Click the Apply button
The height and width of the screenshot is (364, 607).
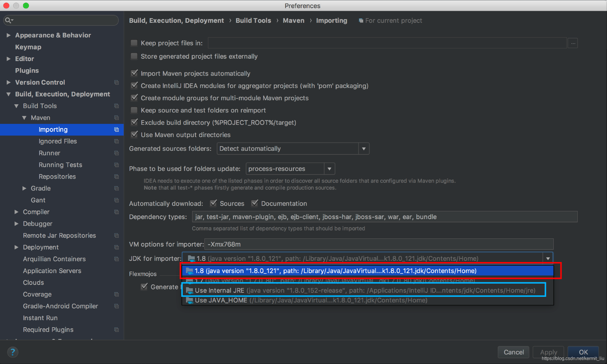pyautogui.click(x=549, y=352)
